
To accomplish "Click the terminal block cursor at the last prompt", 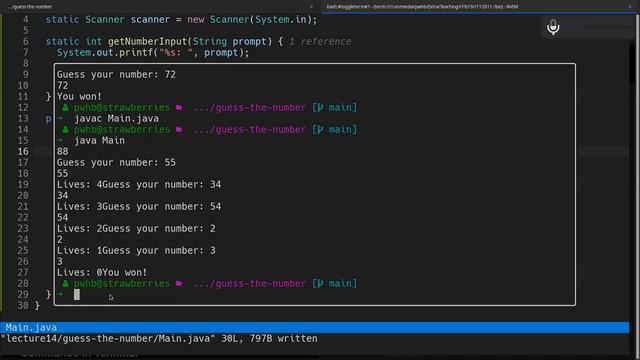I will (77, 294).
